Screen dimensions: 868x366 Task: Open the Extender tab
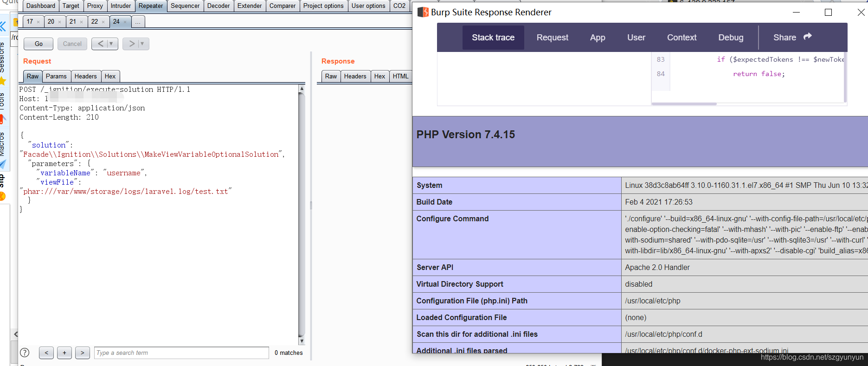point(250,6)
